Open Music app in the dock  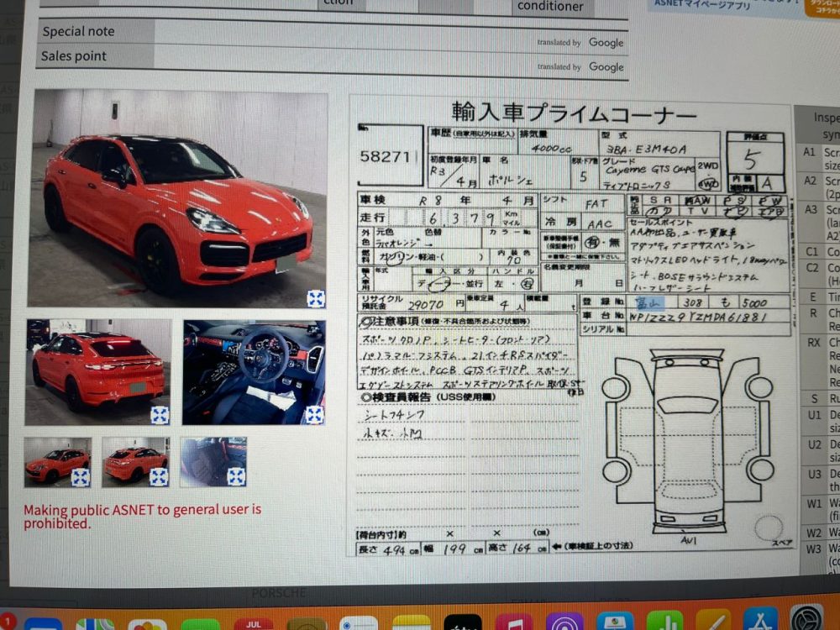click(513, 622)
